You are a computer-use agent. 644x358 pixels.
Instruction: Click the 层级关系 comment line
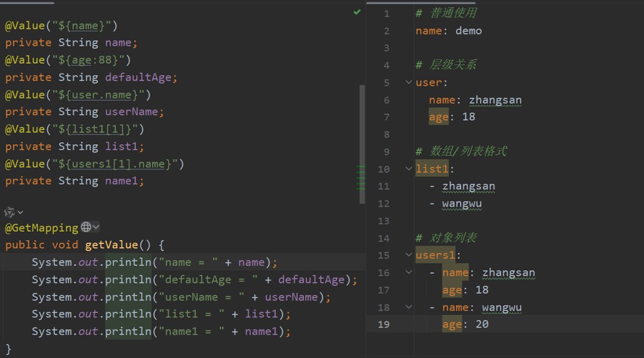tap(446, 65)
